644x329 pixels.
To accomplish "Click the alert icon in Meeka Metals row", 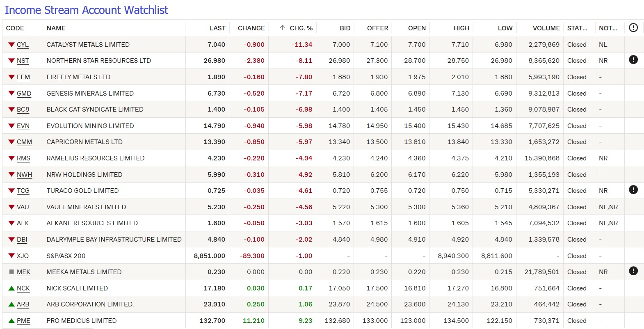I will [633, 271].
